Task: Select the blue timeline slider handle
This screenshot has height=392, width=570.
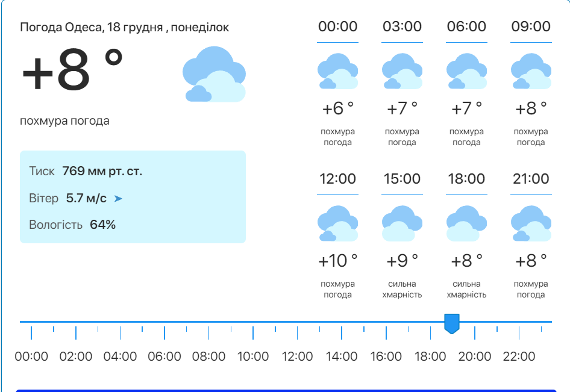Action: click(x=452, y=323)
